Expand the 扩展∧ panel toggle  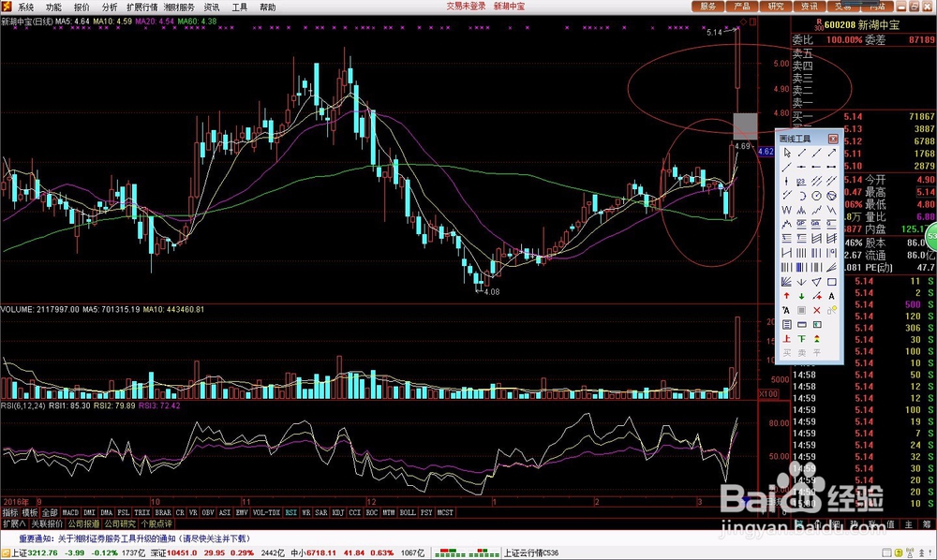pos(14,523)
